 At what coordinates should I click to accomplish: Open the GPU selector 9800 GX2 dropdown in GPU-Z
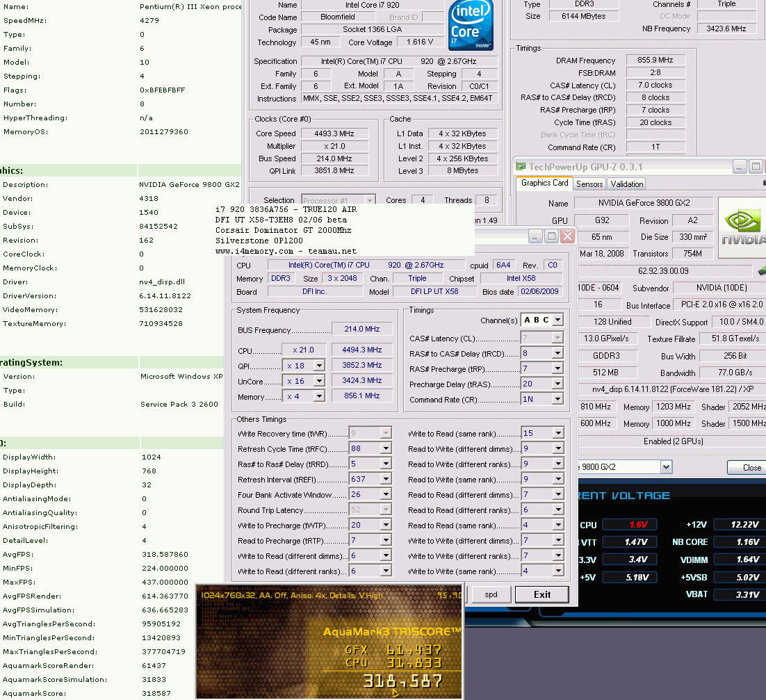pos(667,467)
